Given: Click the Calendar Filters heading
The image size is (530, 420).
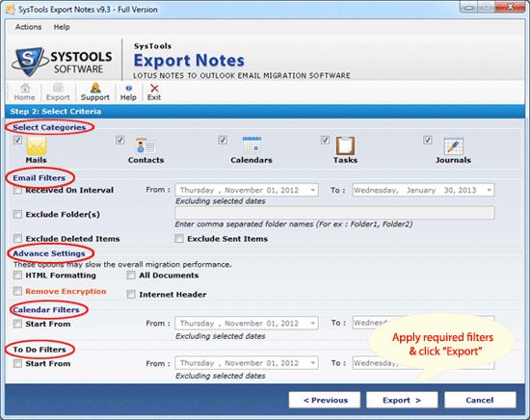Looking at the screenshot, I should 46,309.
